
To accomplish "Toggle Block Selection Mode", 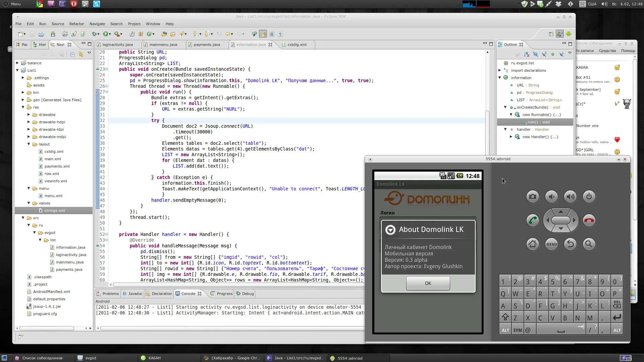I will click(x=272, y=34).
